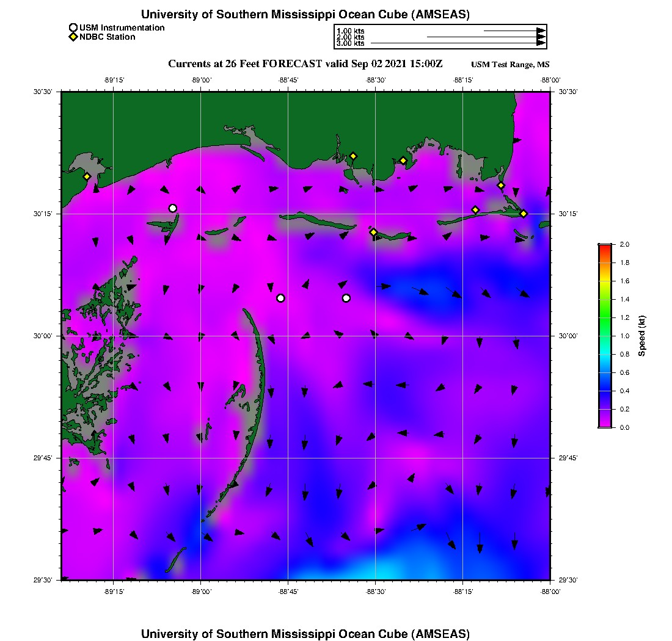Click the northwesternmost USM instrumentation circle marker
Image resolution: width=672 pixels, height=641 pixels.
[x=173, y=208]
